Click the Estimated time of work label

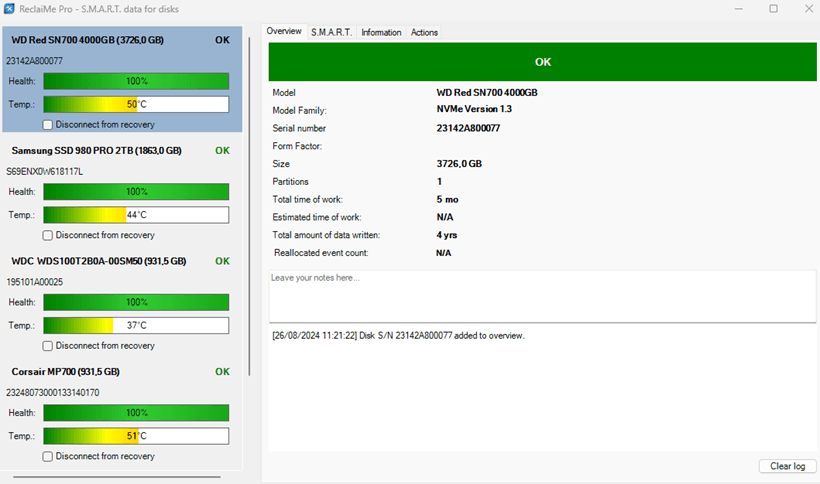coord(316,217)
